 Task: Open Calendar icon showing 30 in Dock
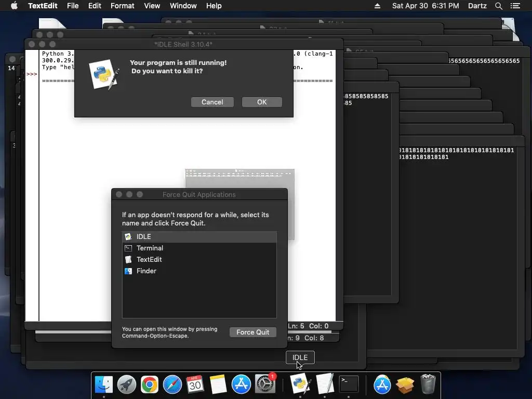pyautogui.click(x=195, y=384)
